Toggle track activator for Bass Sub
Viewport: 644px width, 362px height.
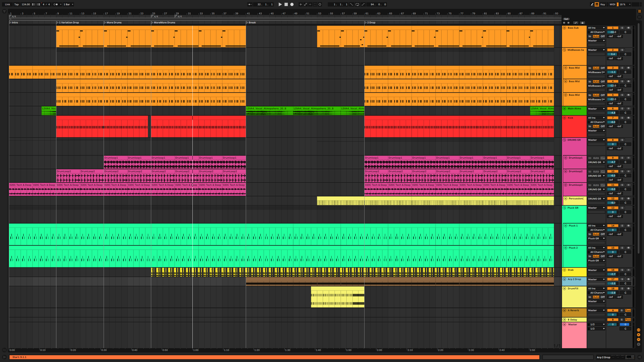[613, 28]
